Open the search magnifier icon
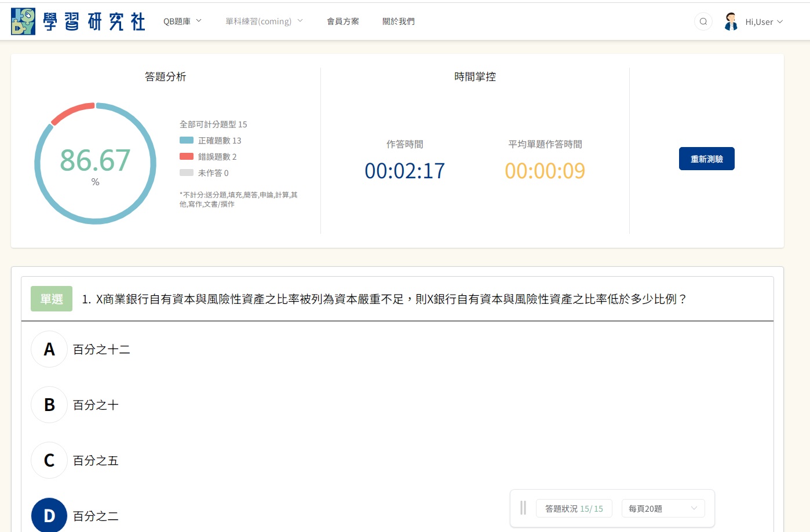Viewport: 810px width, 532px height. click(x=703, y=21)
